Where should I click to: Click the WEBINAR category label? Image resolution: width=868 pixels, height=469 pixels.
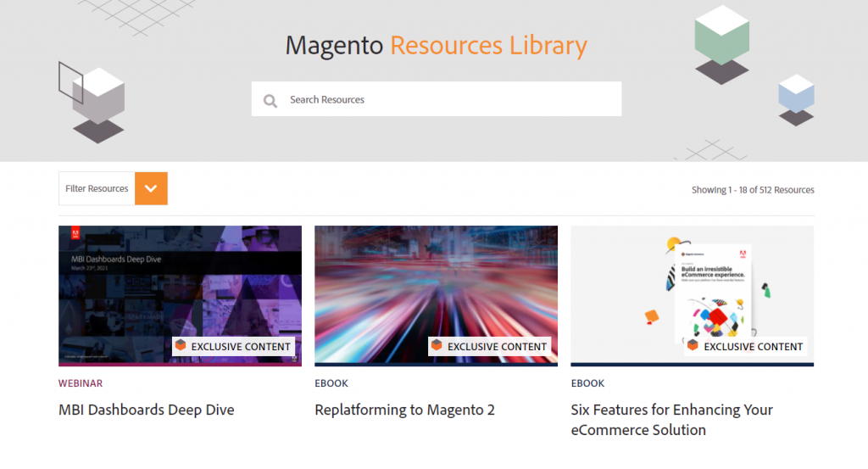point(81,383)
